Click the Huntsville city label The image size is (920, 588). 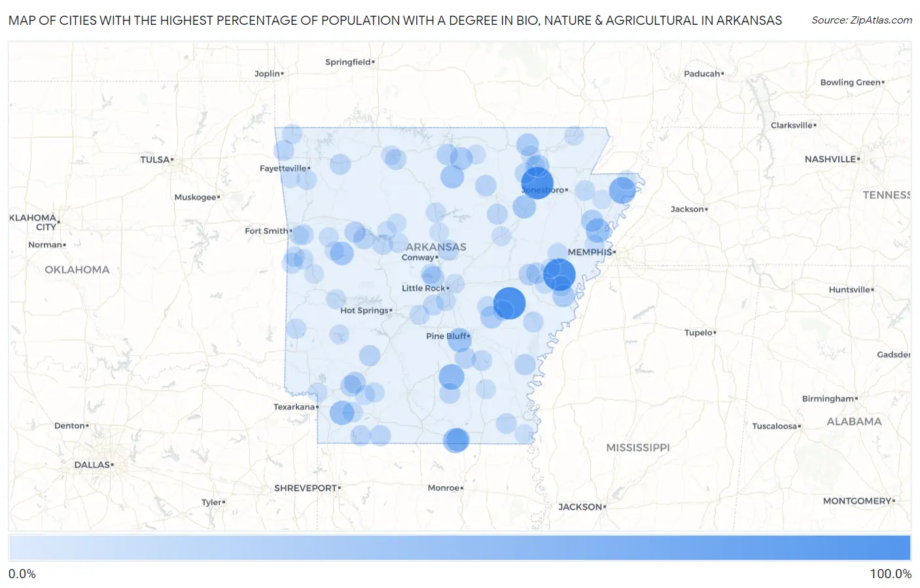pos(849,290)
